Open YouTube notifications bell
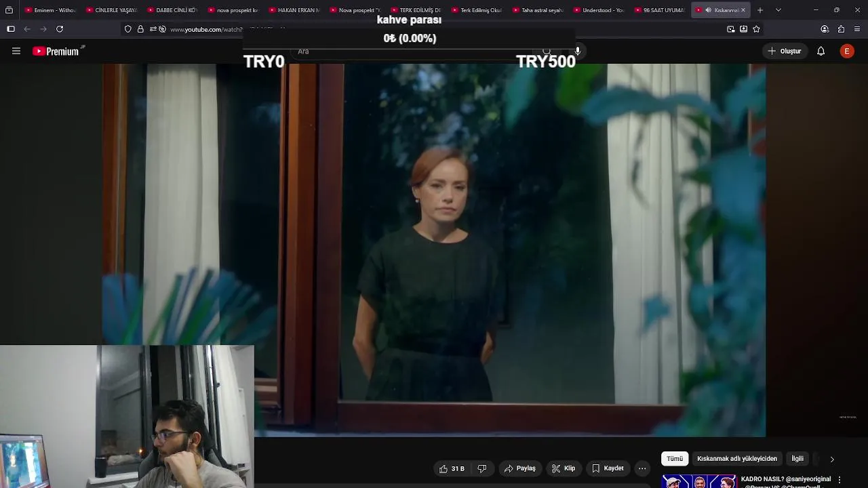The height and width of the screenshot is (488, 868). coord(821,51)
